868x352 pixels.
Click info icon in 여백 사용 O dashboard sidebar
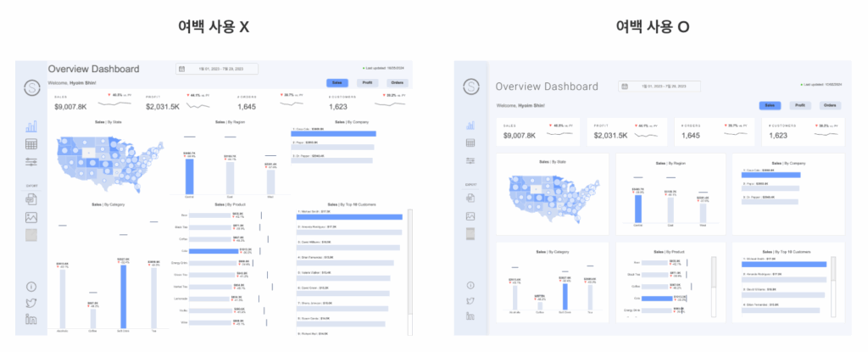pos(470,285)
